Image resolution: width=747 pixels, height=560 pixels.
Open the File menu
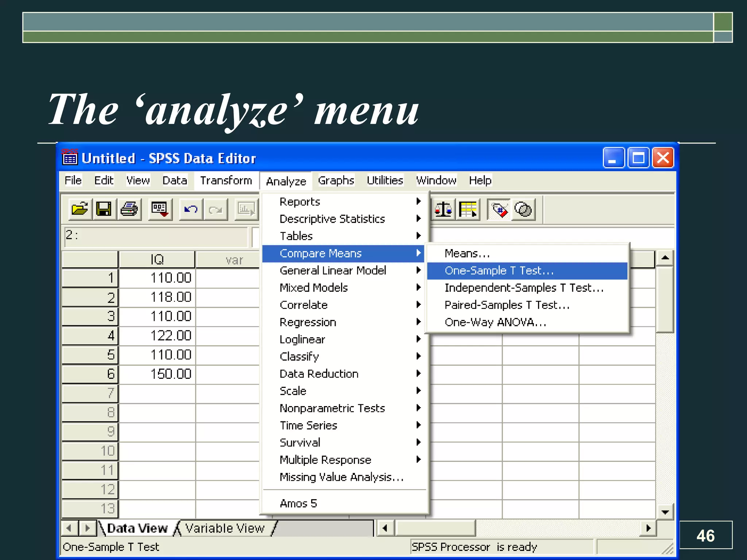click(73, 180)
